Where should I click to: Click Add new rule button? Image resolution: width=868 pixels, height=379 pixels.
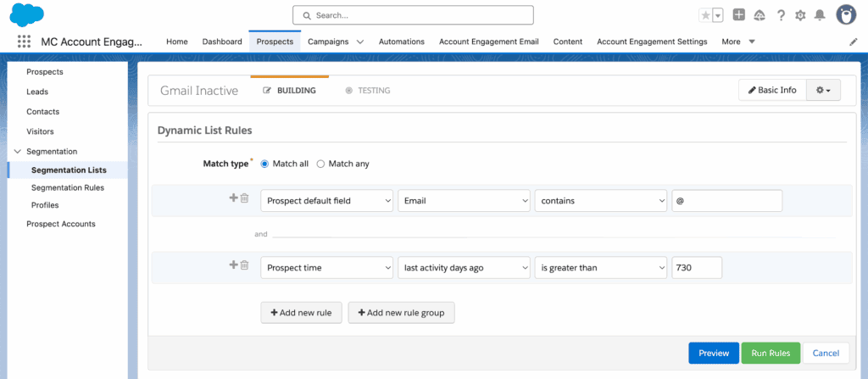[x=301, y=313]
